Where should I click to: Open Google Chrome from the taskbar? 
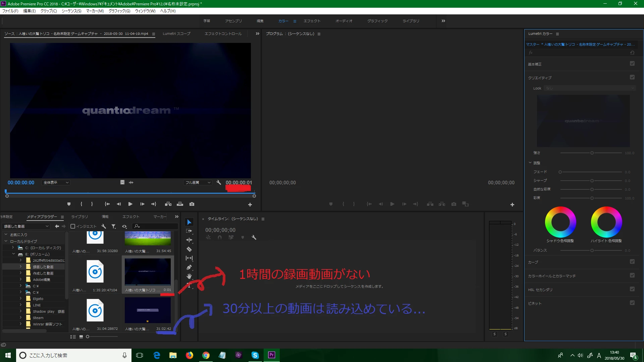[206, 355]
